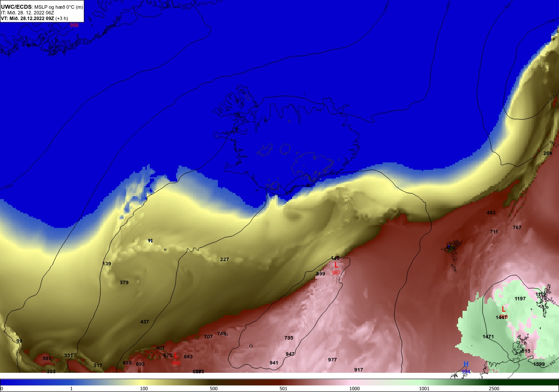559x392 pixels.
Task: Click the height value 767
Action: [517, 227]
